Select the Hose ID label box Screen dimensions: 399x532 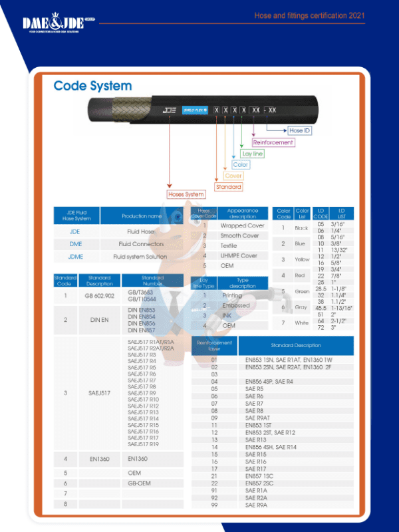pos(299,130)
